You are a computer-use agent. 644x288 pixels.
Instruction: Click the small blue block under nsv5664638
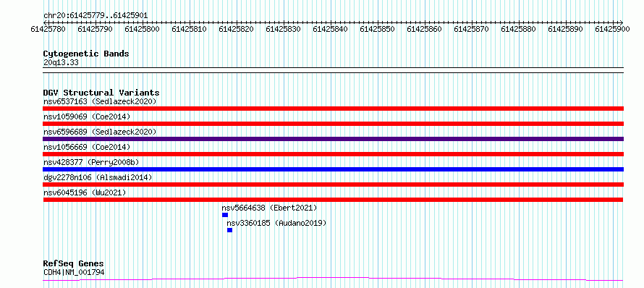point(224,215)
